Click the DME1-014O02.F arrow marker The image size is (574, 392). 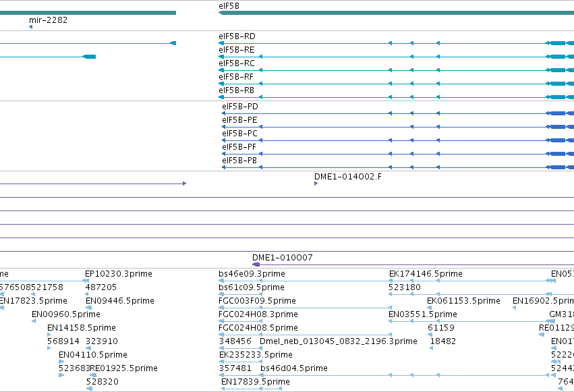pyautogui.click(x=316, y=184)
